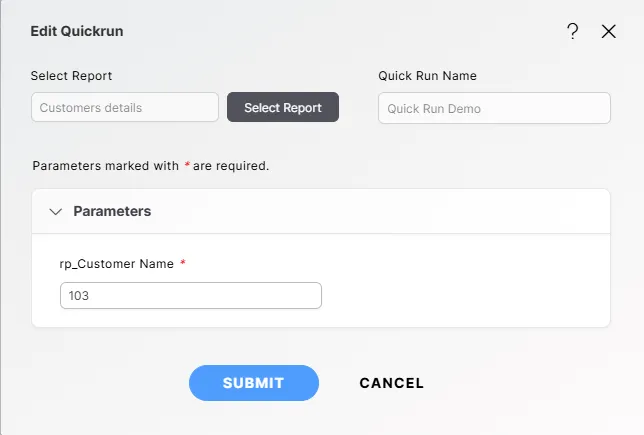
Task: Click the Select Report button
Action: [x=283, y=108]
